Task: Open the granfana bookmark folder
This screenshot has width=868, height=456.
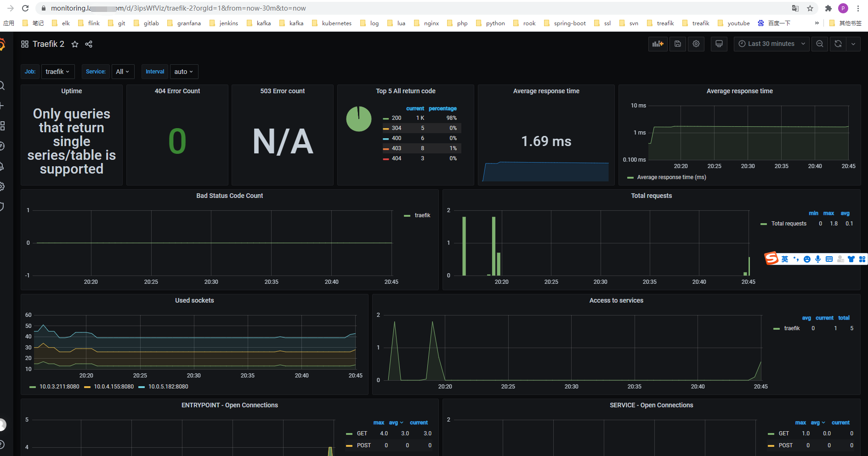Action: pos(184,23)
